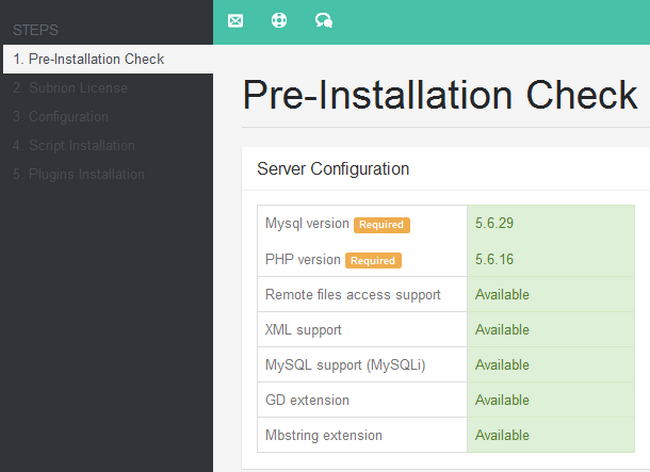
Task: Click the Required badge next to PHP version
Action: point(373,260)
